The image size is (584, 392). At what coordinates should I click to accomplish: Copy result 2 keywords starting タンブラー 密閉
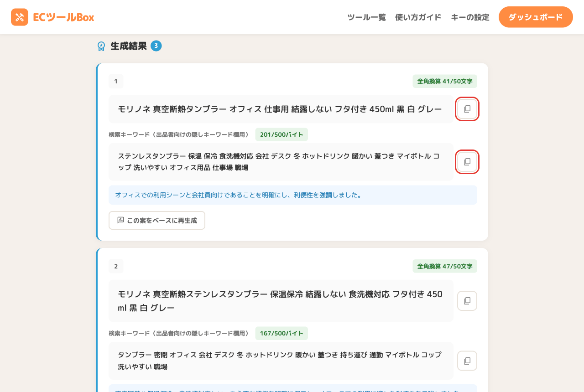click(467, 361)
